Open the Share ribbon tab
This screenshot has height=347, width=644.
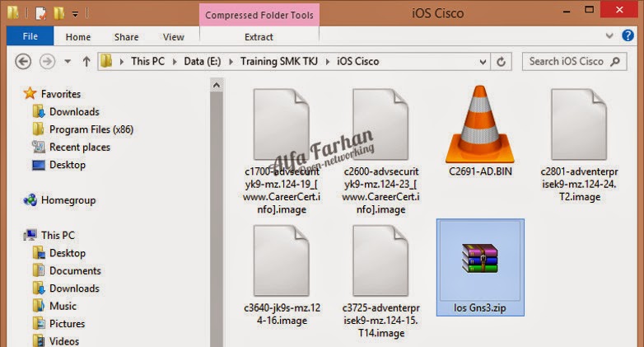pyautogui.click(x=127, y=37)
